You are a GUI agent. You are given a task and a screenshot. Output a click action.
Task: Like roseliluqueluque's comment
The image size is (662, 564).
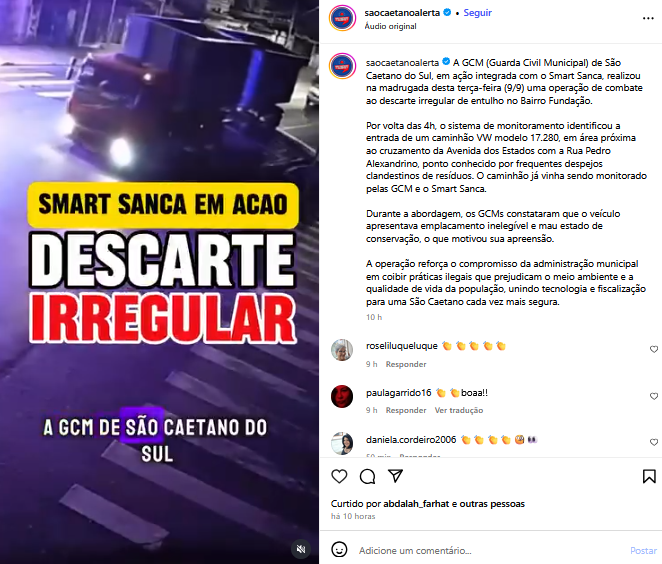click(x=654, y=349)
